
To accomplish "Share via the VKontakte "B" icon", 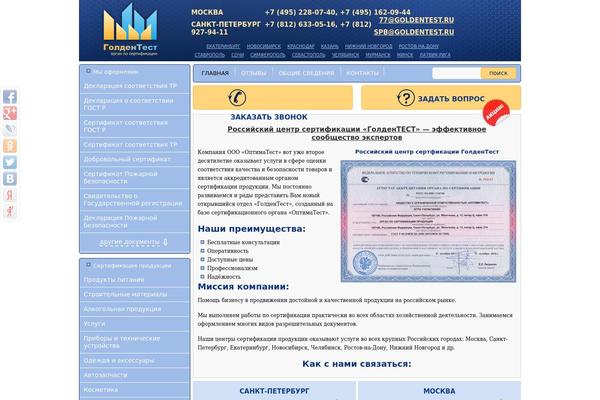I will [x=10, y=179].
